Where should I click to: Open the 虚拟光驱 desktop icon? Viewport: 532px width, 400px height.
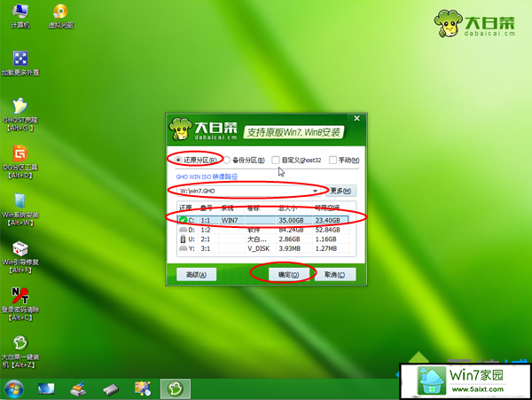[x=60, y=16]
